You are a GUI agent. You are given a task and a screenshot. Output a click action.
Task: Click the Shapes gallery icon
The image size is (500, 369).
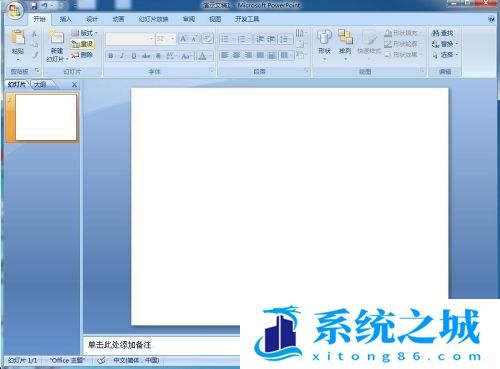coord(324,37)
